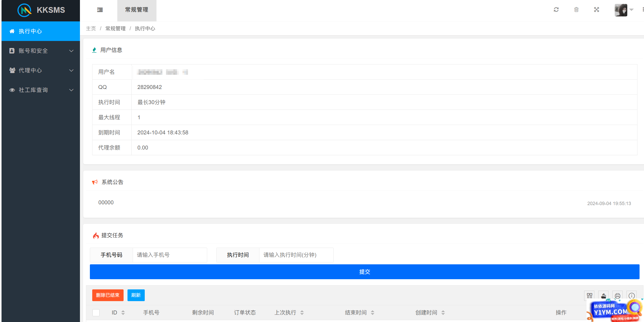Click the Y1YM.COM floating banner

[614, 311]
